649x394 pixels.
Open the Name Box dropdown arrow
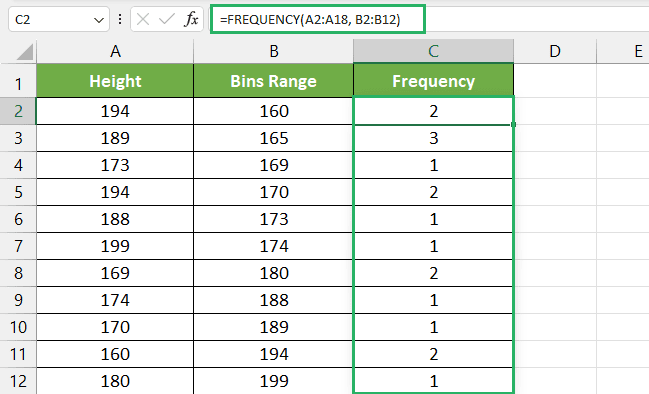coord(99,20)
